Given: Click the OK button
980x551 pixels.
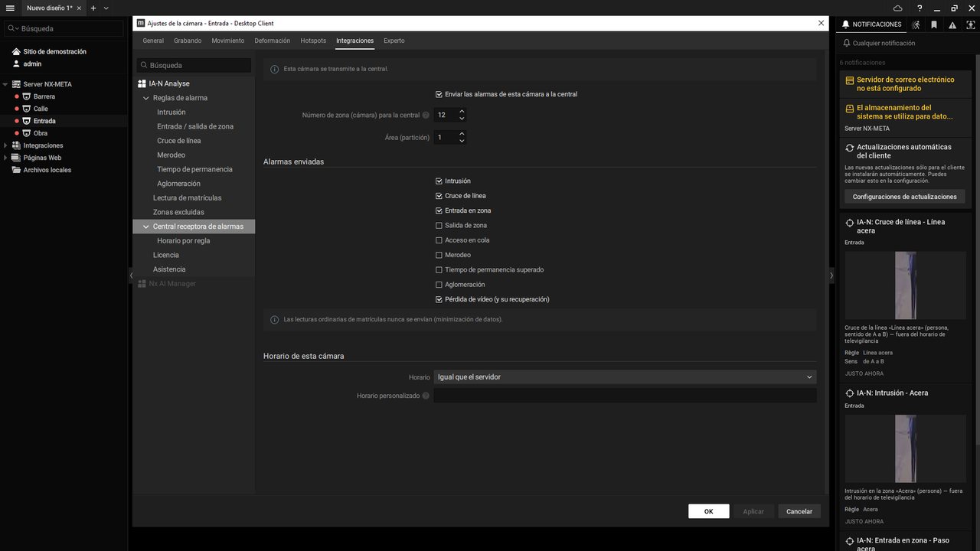Looking at the screenshot, I should click(x=708, y=511).
